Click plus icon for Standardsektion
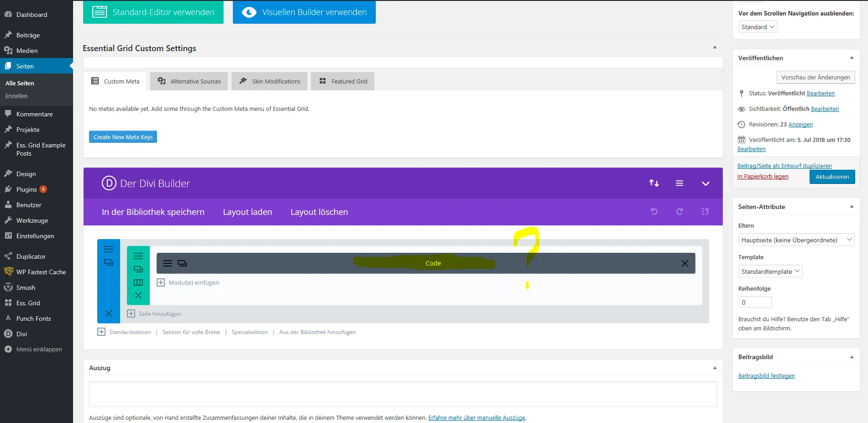Viewport: 868px width, 423px height. pos(101,332)
